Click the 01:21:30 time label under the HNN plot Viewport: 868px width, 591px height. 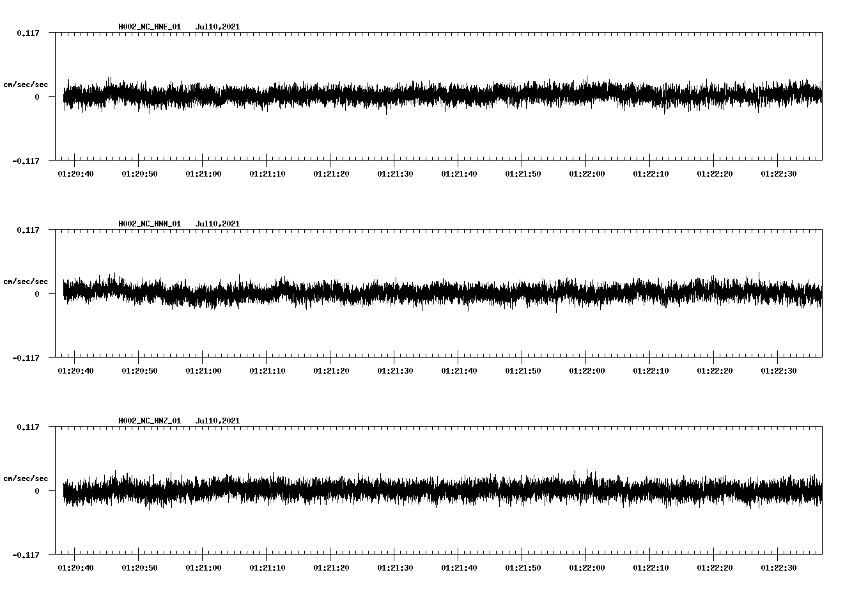395,371
